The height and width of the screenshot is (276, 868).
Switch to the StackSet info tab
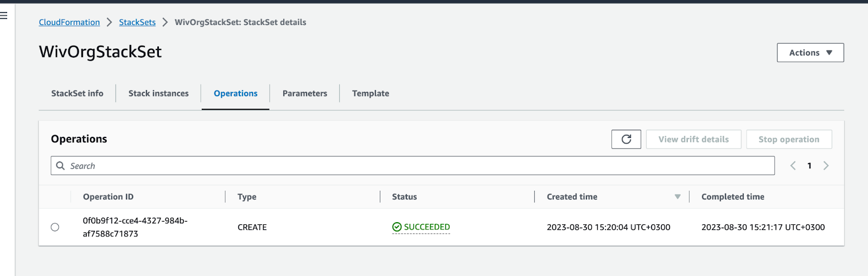pyautogui.click(x=77, y=93)
